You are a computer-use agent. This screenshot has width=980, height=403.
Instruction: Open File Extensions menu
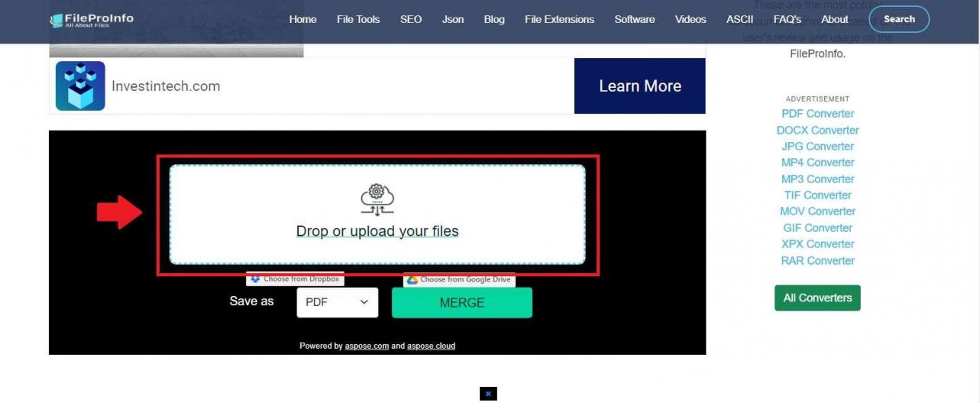pos(559,19)
